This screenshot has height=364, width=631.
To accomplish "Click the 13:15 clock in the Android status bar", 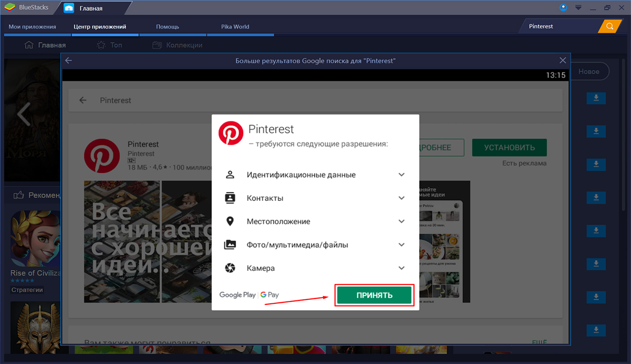I will coord(556,75).
